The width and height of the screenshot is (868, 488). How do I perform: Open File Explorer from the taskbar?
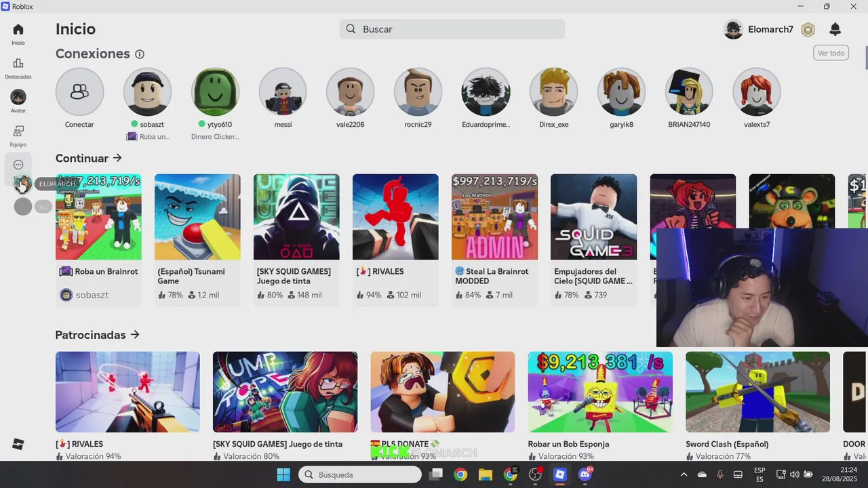485,474
